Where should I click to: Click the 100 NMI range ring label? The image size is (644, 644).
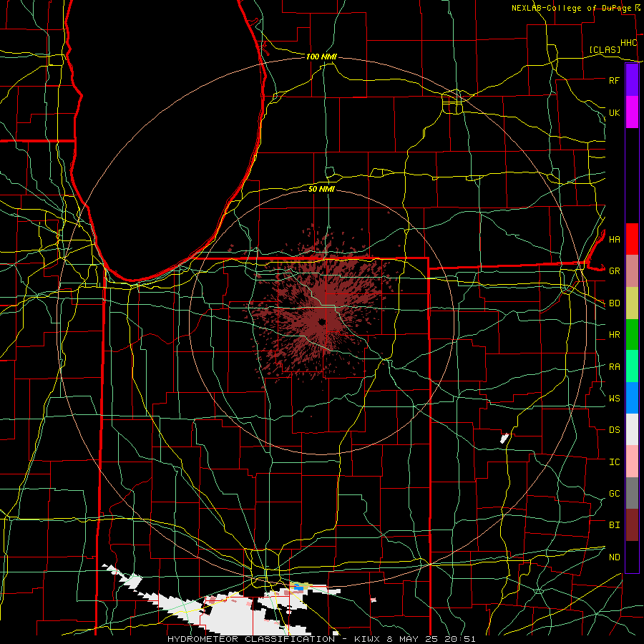coord(321,57)
